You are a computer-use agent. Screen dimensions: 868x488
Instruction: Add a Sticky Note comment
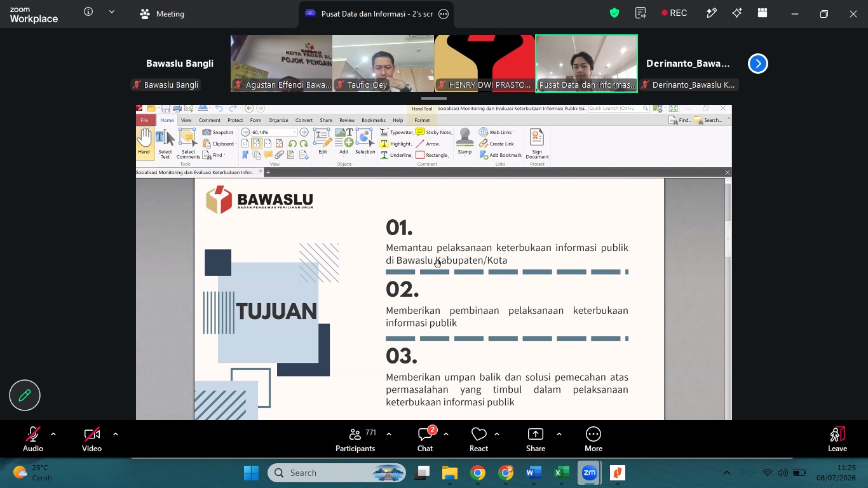pos(433,132)
